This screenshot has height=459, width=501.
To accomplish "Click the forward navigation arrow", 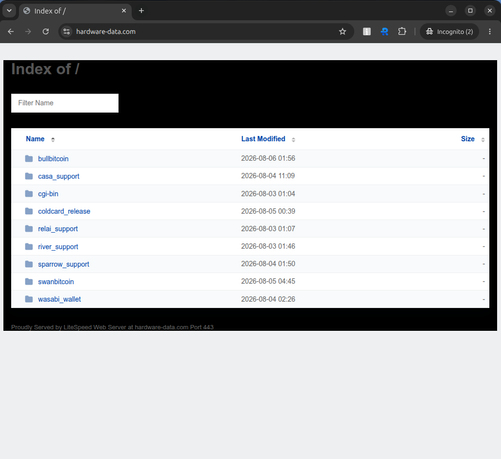I will (x=28, y=32).
